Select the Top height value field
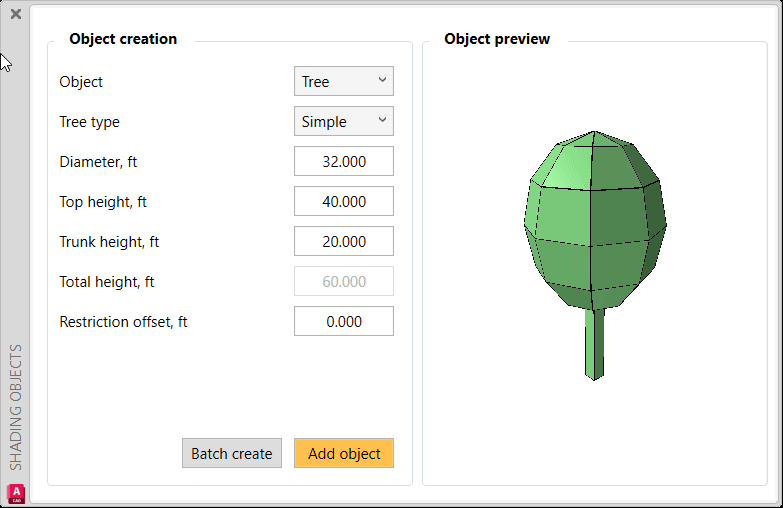Screen dimensions: 783x508 point(343,202)
